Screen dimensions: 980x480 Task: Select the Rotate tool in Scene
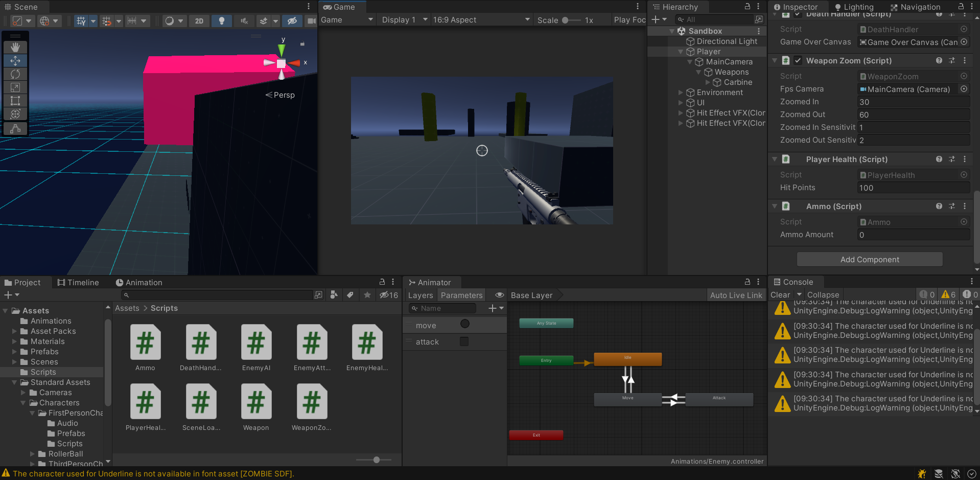tap(15, 74)
